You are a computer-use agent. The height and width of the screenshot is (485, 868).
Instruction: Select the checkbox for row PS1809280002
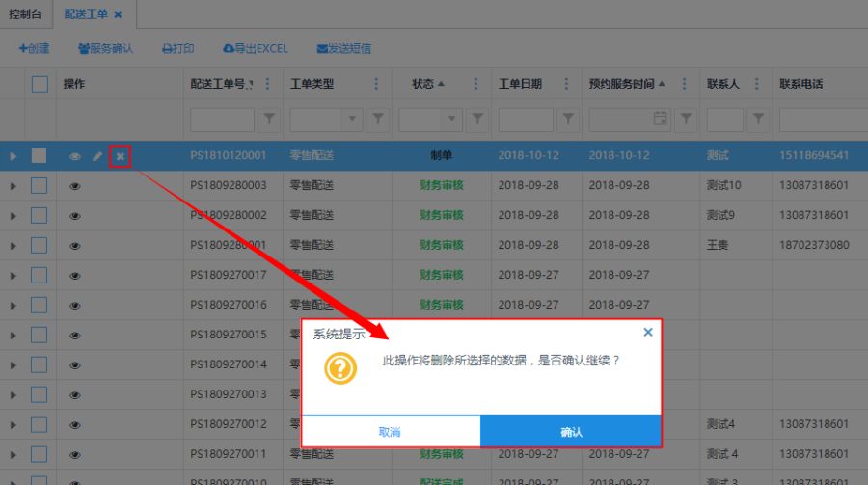click(x=40, y=215)
